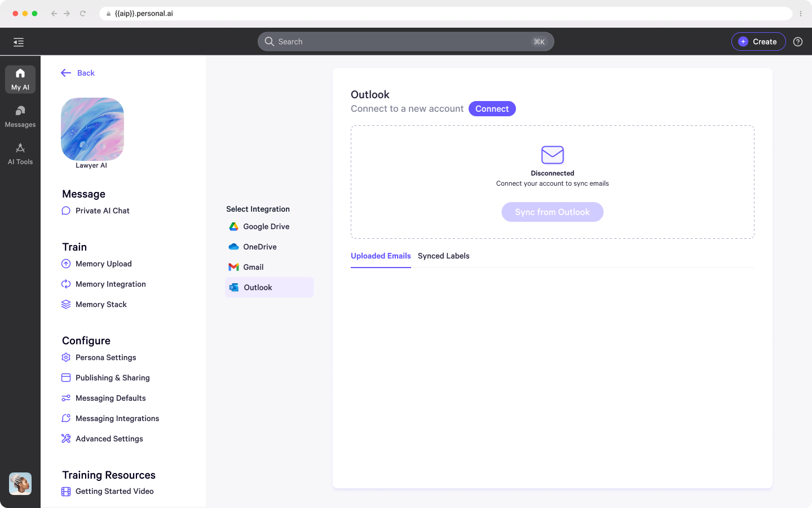Viewport: 812px width, 508px height.
Task: Switch to Synced Labels tab
Action: click(x=444, y=256)
